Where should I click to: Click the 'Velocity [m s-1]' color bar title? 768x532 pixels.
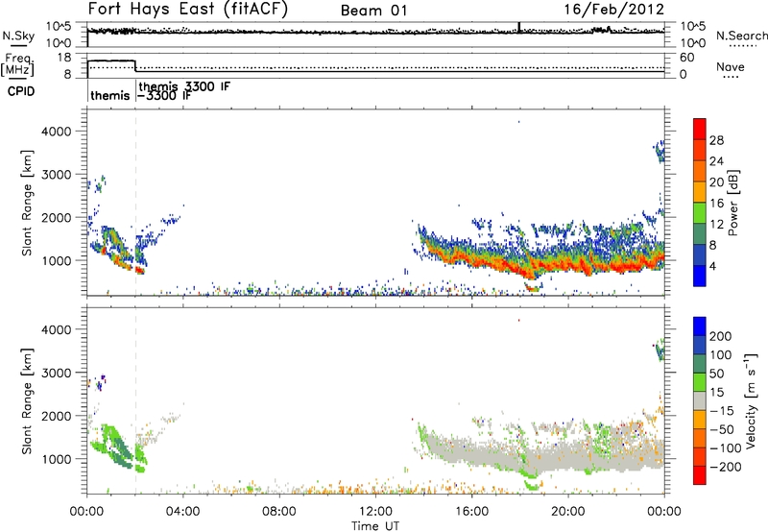coord(751,400)
